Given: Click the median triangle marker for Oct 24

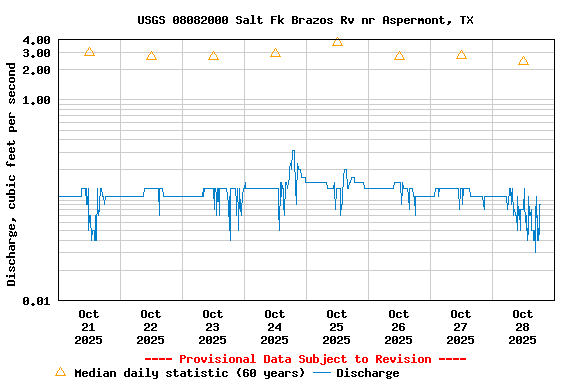Looking at the screenshot, I should point(276,53).
